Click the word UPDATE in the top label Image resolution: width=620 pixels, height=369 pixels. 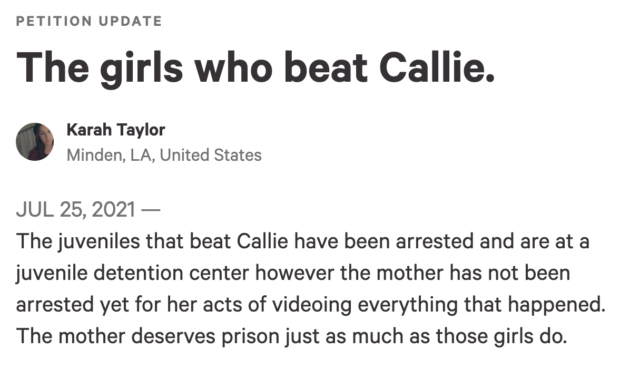(130, 21)
